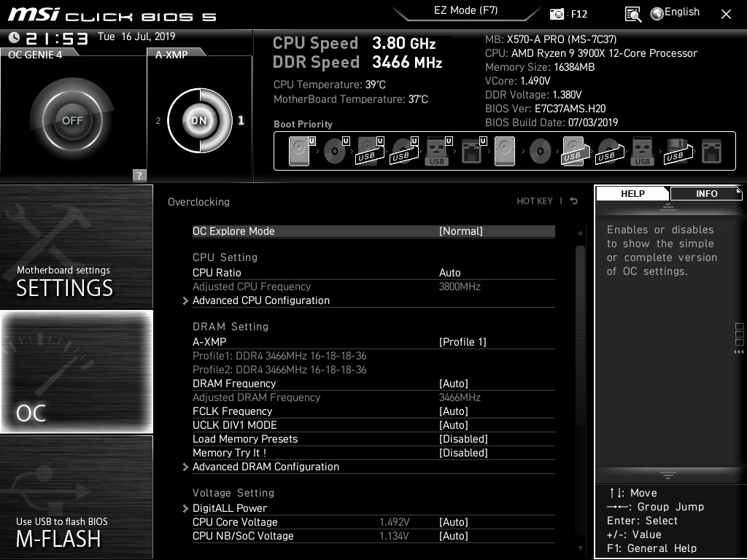The width and height of the screenshot is (747, 560).
Task: Click the A-XMP panel tab label
Action: pos(171,55)
